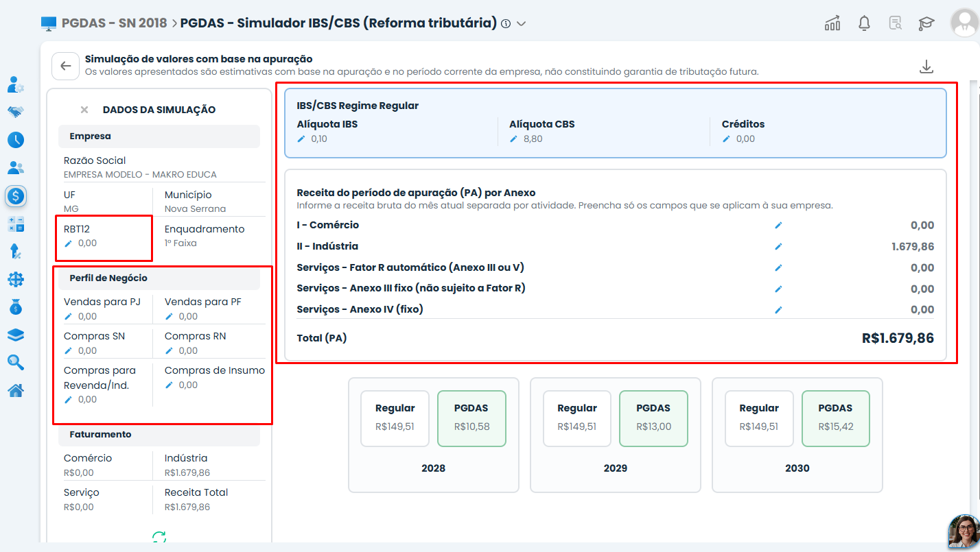Screen dimensions: 980x552
Task: Edit the Créditos value
Action: (726, 139)
